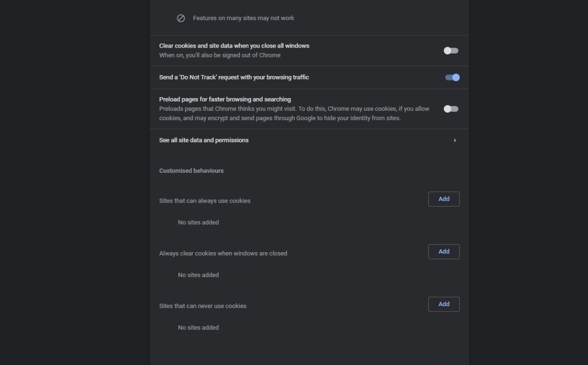Select the 'Sites that can never use cookies' label
Screen dimensions: 588x365
(203, 306)
